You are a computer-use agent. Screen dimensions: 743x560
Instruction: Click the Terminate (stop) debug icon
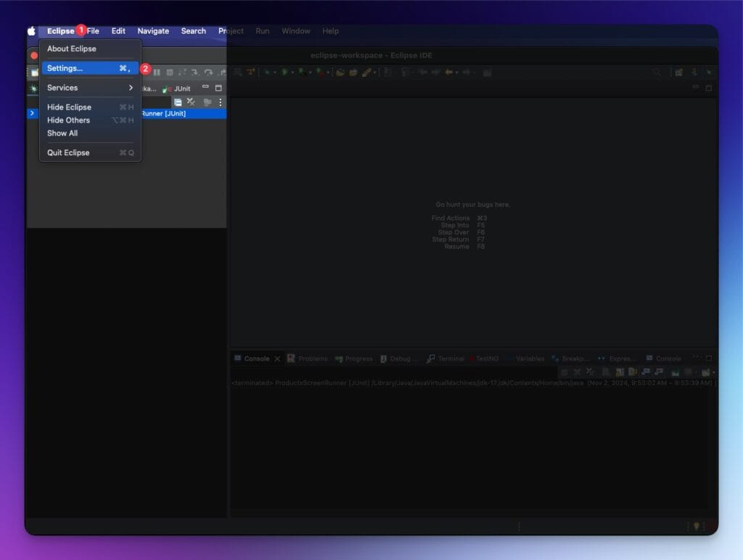[170, 73]
